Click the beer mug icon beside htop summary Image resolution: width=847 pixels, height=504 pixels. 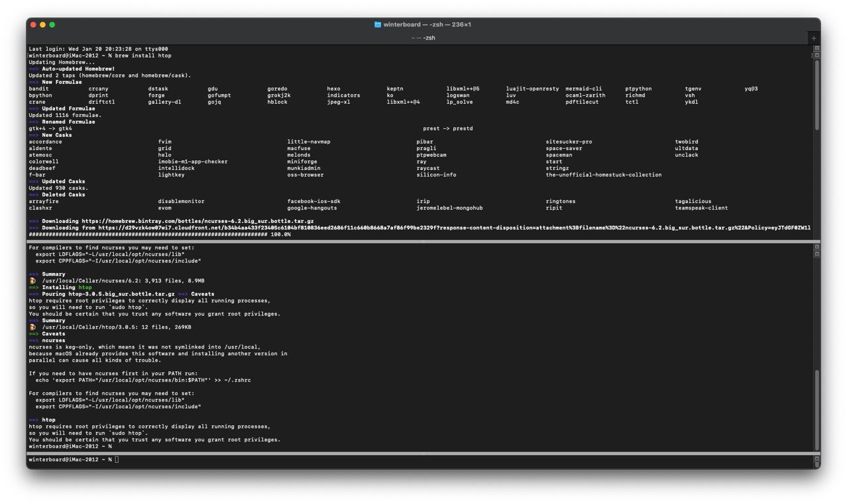(32, 327)
